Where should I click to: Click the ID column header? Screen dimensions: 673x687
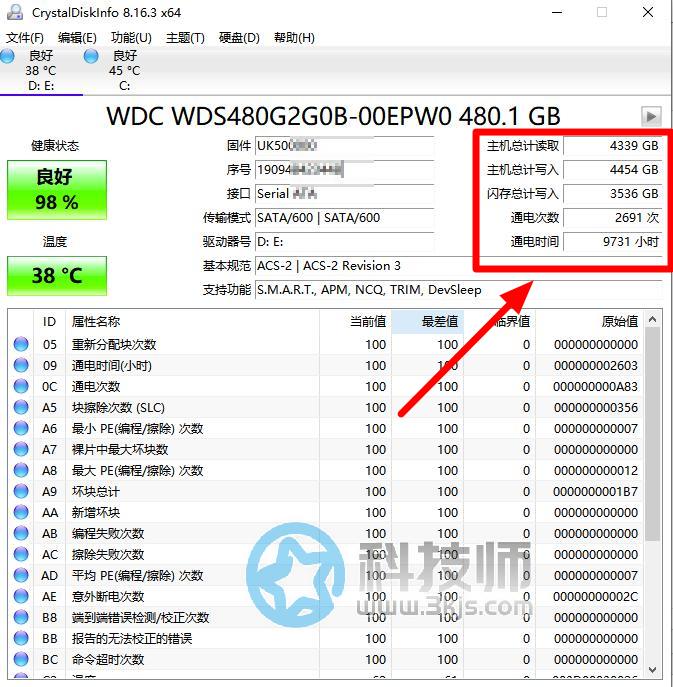(50, 322)
